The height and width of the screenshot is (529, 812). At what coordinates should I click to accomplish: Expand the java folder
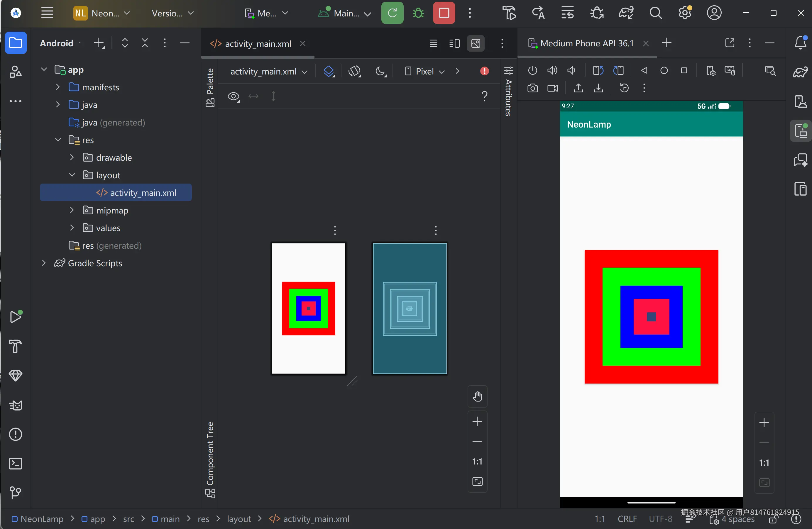pos(58,105)
